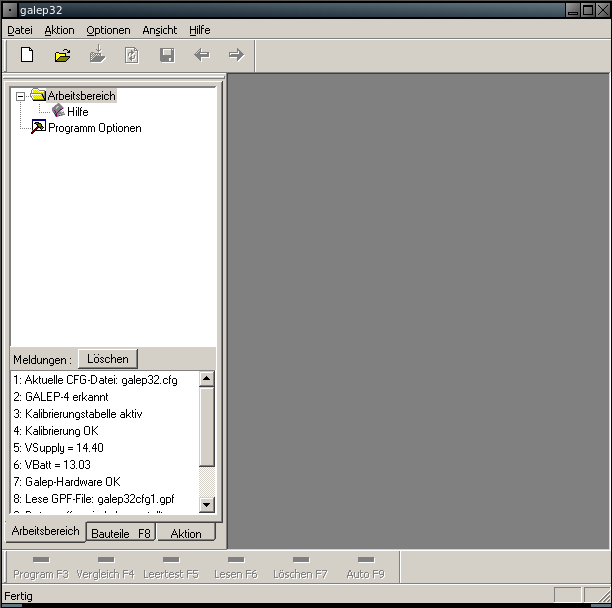This screenshot has width=612, height=608.
Task: Select the GALEP-4 erkannt message line
Action: (60, 397)
